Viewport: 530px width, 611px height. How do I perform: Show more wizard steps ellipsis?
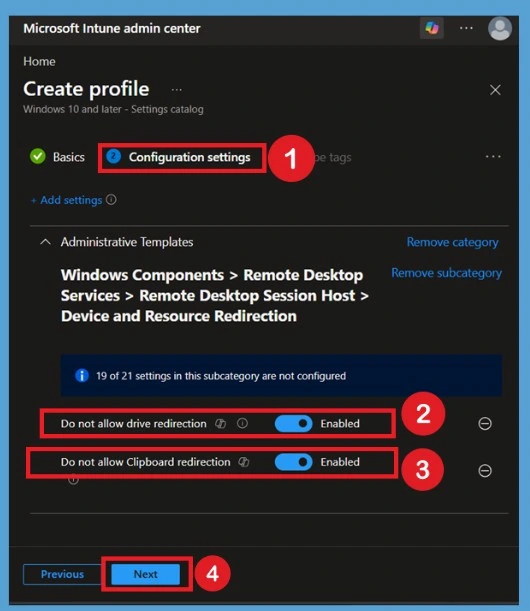click(x=493, y=157)
